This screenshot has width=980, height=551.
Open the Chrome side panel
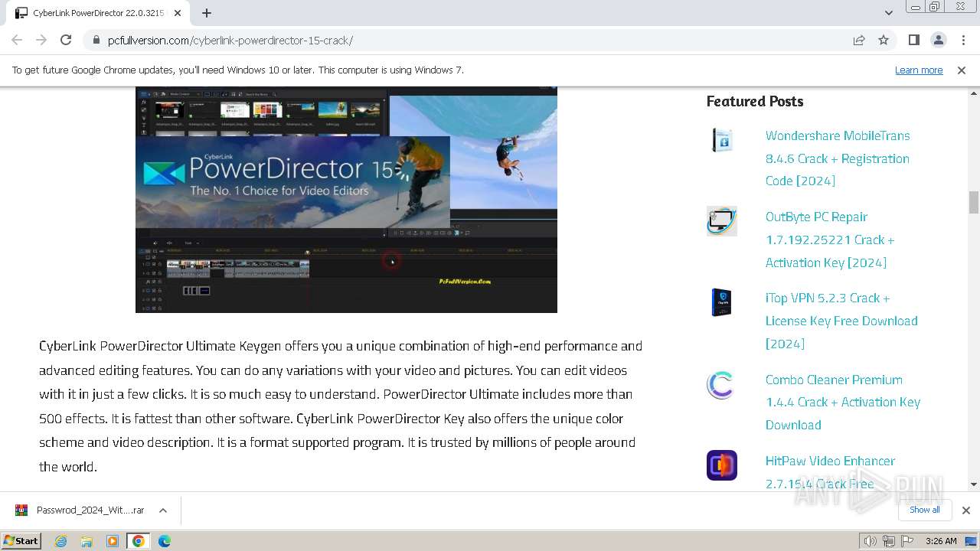(x=913, y=40)
